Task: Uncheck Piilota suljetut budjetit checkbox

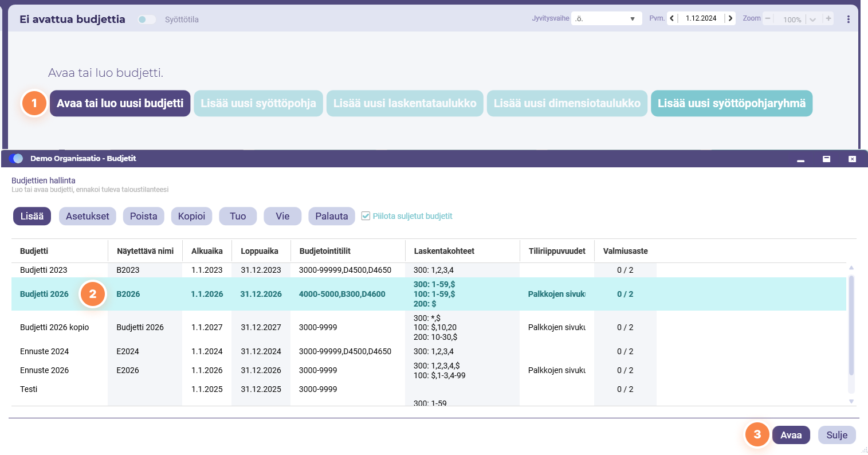Action: click(x=366, y=216)
